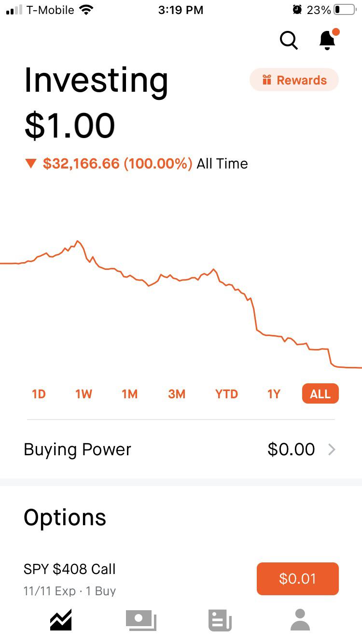Tap the search magnifying glass icon
This screenshot has height=644, width=362.
pyautogui.click(x=289, y=40)
